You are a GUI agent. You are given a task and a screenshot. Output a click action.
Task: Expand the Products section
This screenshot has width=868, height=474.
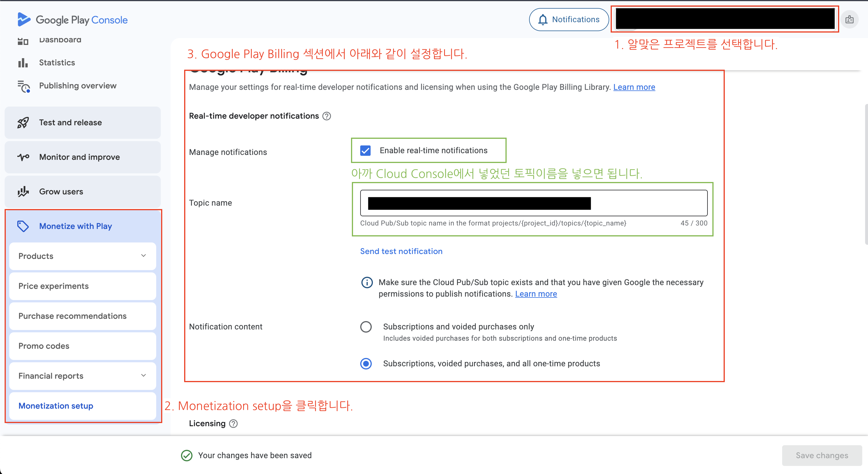coord(144,256)
